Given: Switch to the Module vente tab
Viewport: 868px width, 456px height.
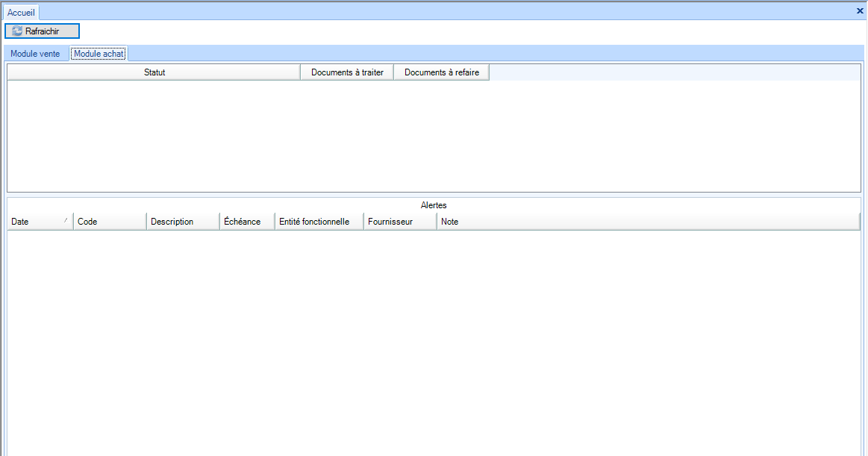Looking at the screenshot, I should pos(35,54).
